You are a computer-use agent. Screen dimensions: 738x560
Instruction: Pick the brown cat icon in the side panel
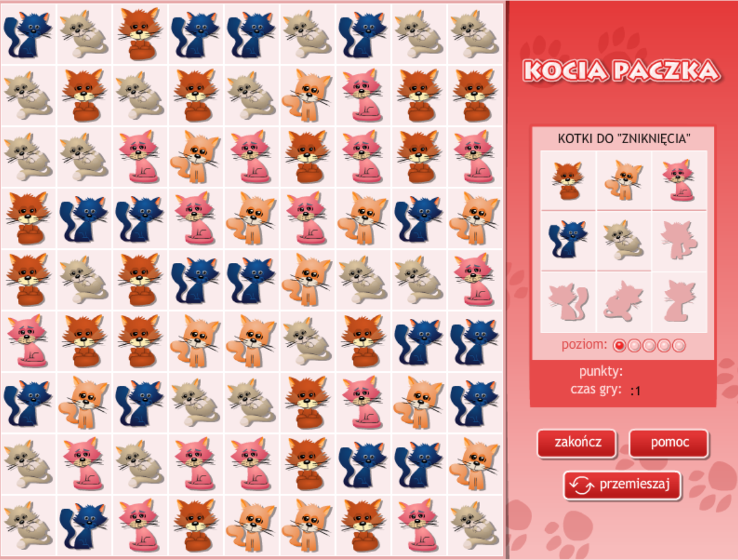[568, 180]
